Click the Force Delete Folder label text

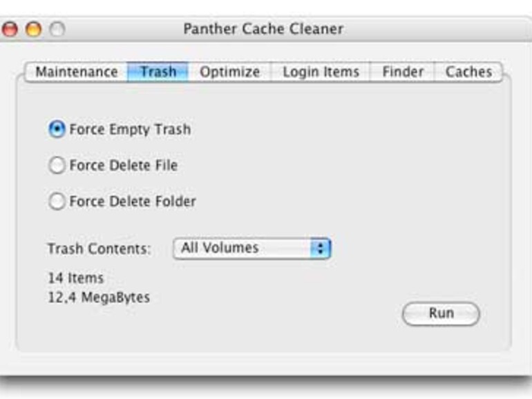tap(133, 202)
